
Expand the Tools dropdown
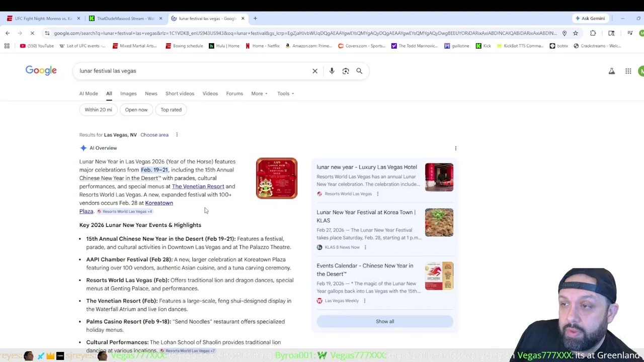point(285,94)
